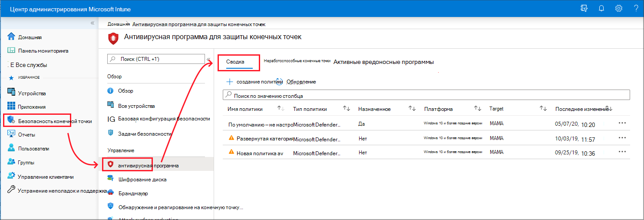Open the help question mark
Image resolution: width=644 pixels, height=220 pixels.
click(x=636, y=9)
